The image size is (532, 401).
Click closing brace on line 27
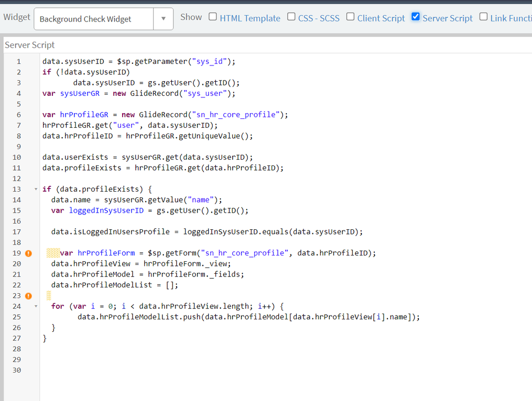tap(45, 338)
